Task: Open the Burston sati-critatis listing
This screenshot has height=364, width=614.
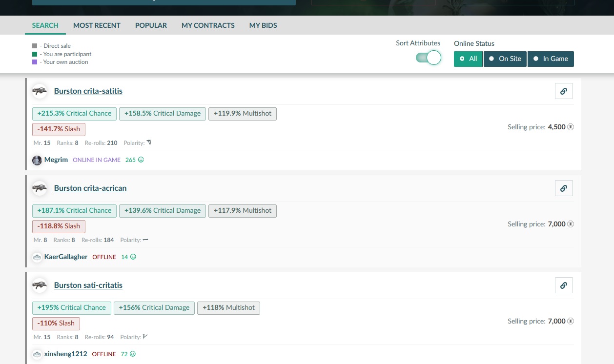Action: (88, 285)
